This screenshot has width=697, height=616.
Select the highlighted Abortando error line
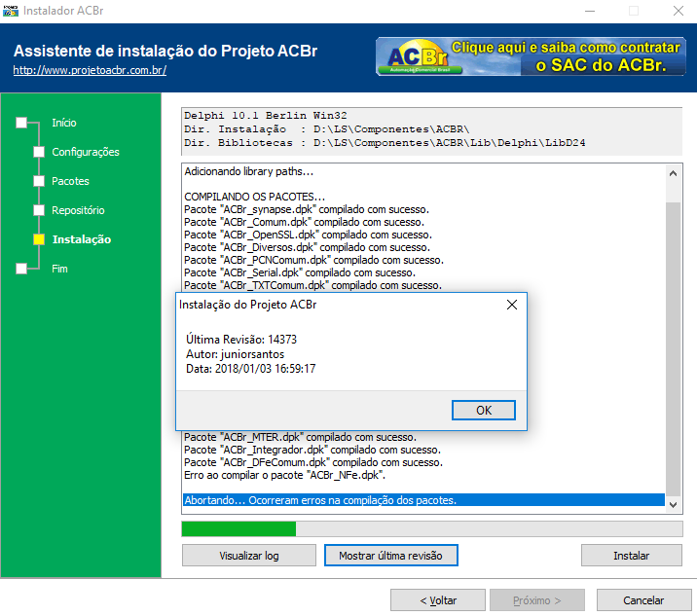423,500
